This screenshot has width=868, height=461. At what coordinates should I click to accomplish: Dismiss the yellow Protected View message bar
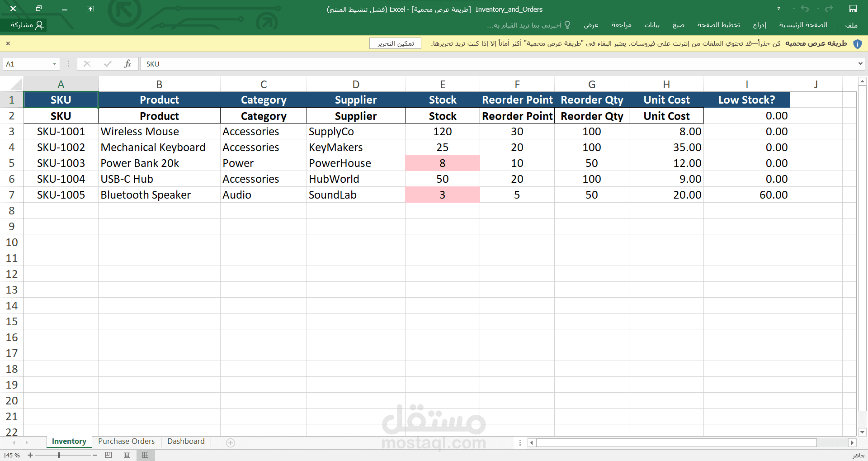coord(8,43)
